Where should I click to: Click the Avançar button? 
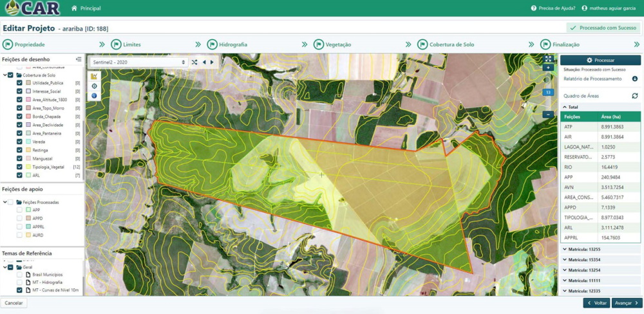[627, 303]
